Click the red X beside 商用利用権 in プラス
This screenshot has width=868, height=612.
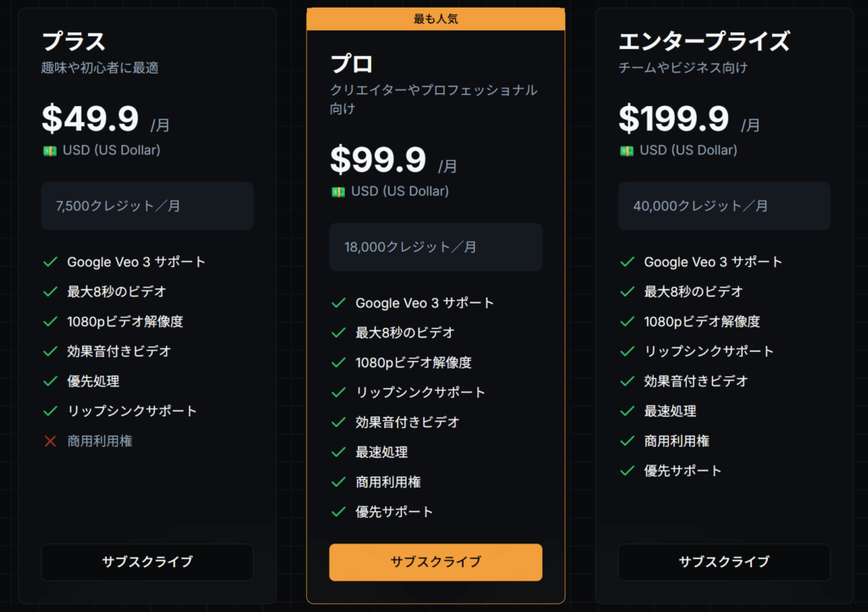(x=50, y=441)
